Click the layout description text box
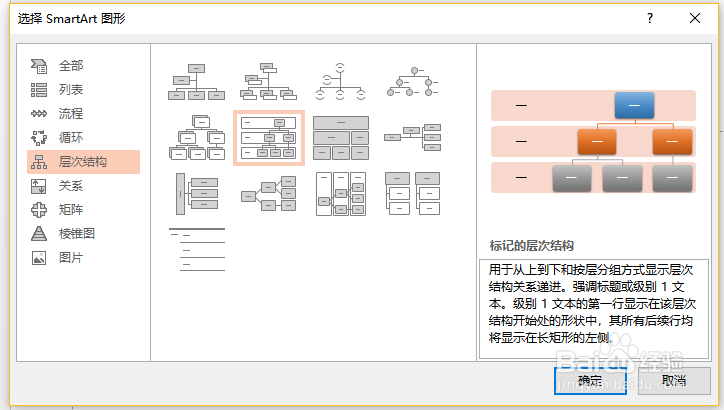Image resolution: width=724 pixels, height=410 pixels. 594,309
